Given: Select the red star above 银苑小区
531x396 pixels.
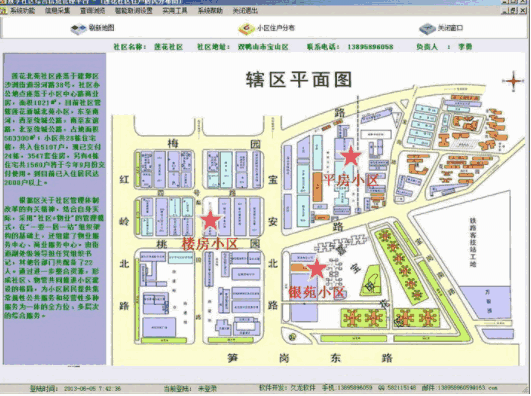Looking at the screenshot, I should 317,269.
